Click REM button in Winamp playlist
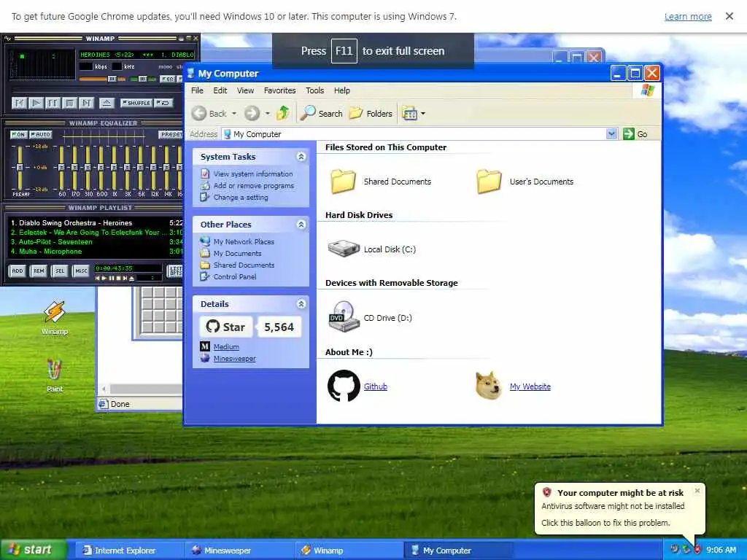 (39, 271)
